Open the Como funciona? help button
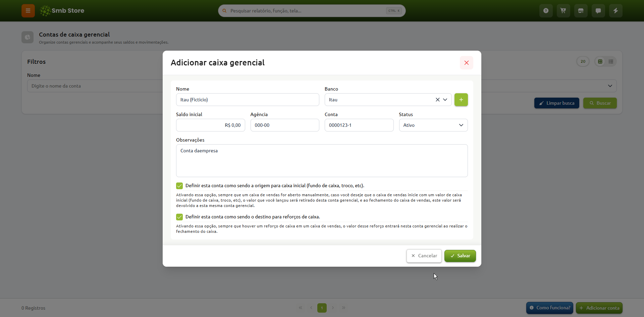Image resolution: width=644 pixels, height=317 pixels. [550, 308]
